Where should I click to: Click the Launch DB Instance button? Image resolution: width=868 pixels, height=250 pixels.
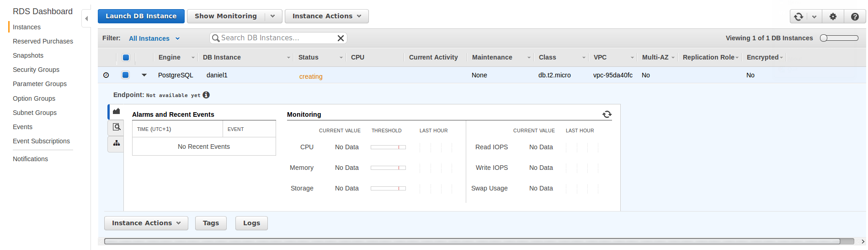(x=141, y=16)
